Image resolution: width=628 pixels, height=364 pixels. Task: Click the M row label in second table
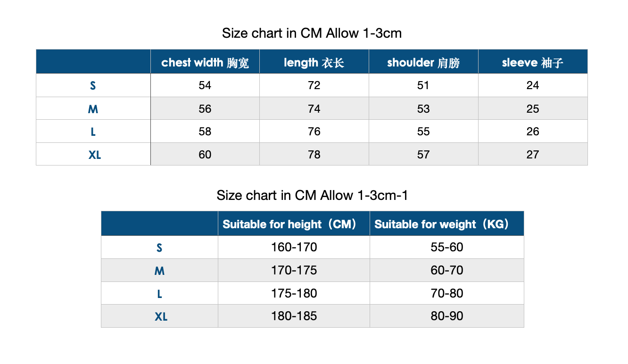159,270
